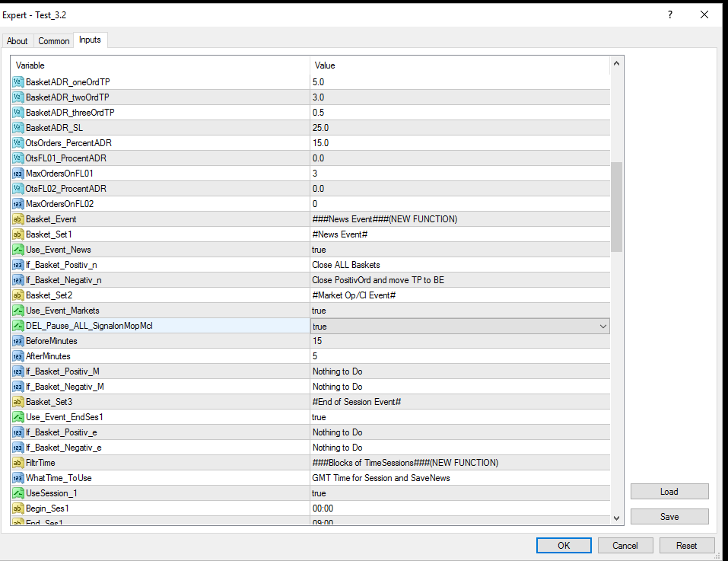Click the DEL_Pause_ALL_SignalonMopMcl boolean icon
This screenshot has width=728, height=561.
[17, 326]
